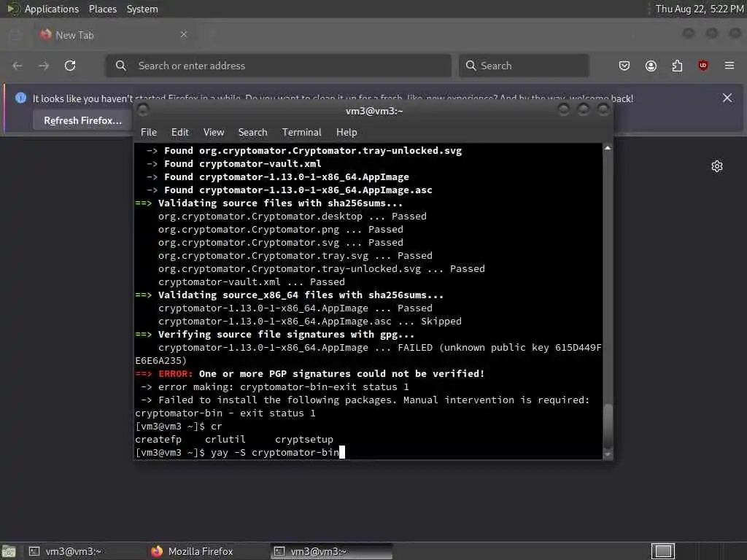The width and height of the screenshot is (747, 560).
Task: Open the Applications panel menu
Action: pyautogui.click(x=52, y=9)
